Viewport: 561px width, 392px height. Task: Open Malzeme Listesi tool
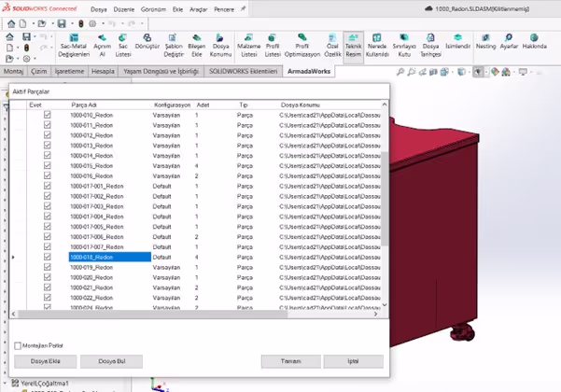[x=248, y=46]
